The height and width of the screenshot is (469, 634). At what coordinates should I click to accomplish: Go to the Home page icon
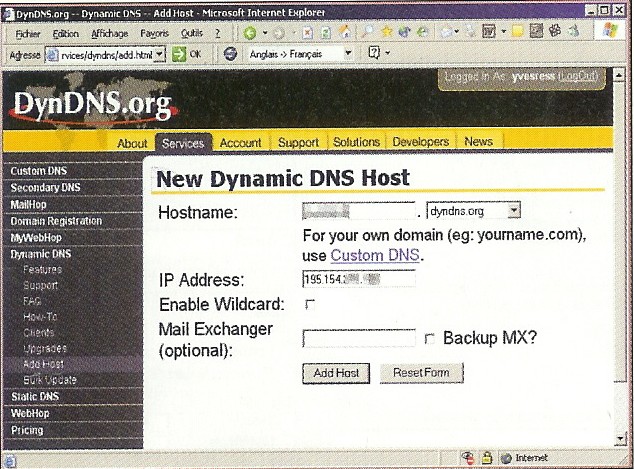coord(345,32)
